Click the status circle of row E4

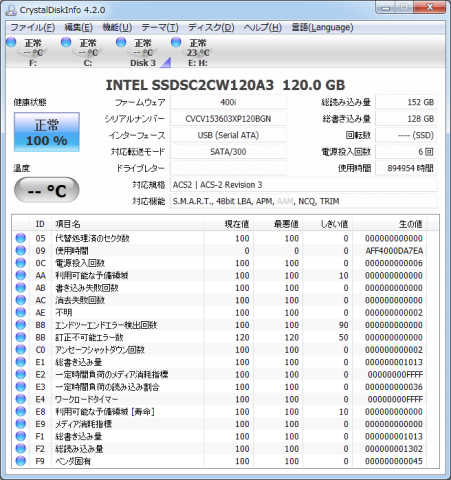click(x=21, y=399)
